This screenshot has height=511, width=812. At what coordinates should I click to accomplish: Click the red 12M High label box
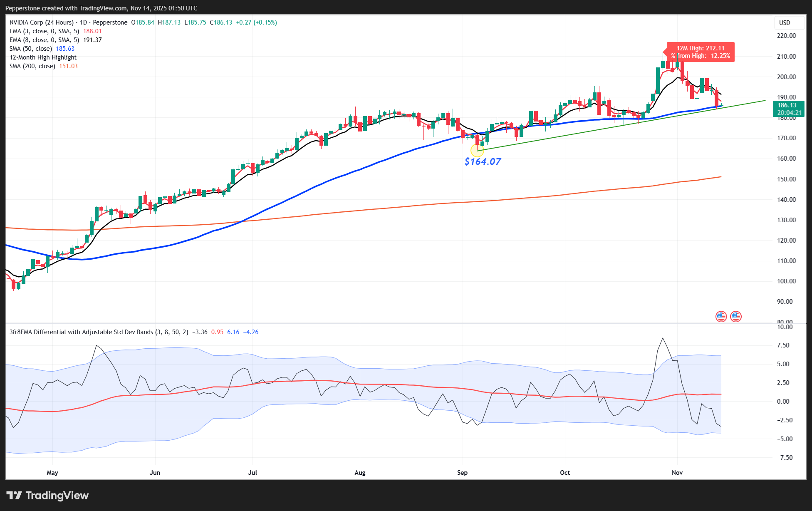pos(700,52)
